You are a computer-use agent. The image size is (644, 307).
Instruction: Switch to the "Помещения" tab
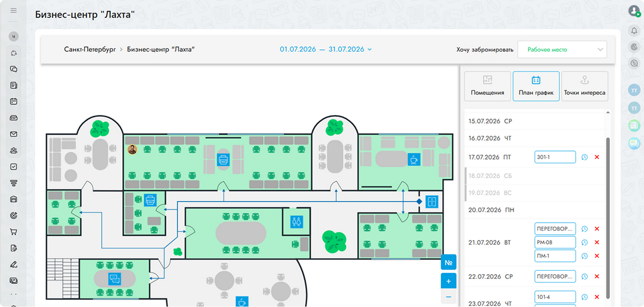488,86
